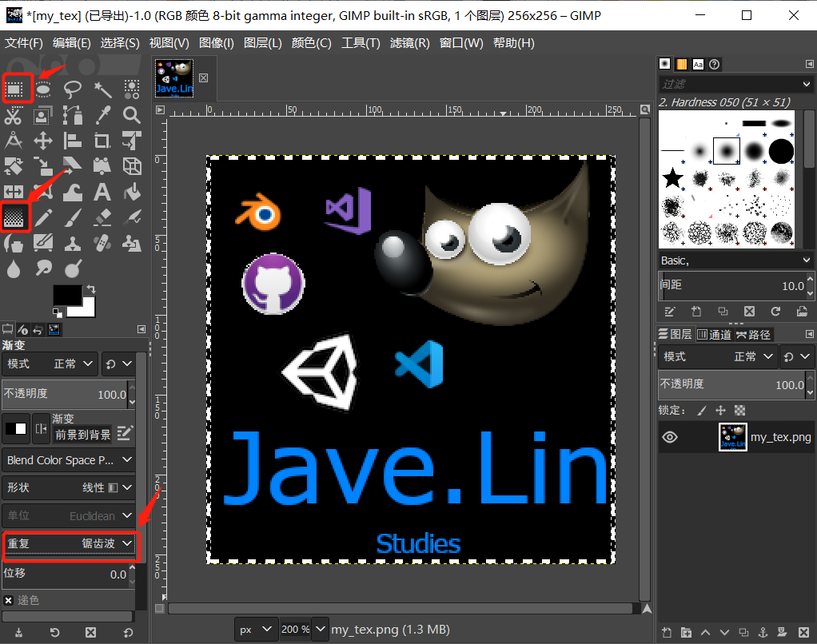The height and width of the screenshot is (644, 817).
Task: Toggle visibility of my_tex.png layer
Action: 670,437
